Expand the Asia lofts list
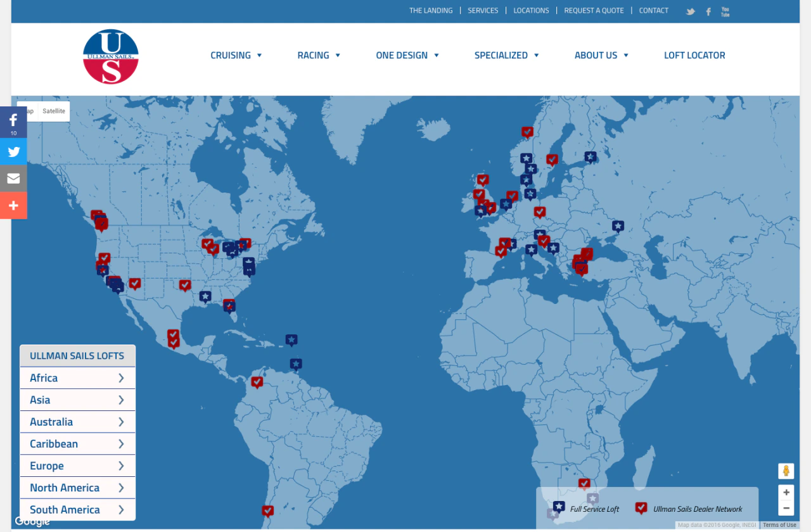Viewport: 811px width, 532px height. (77, 400)
